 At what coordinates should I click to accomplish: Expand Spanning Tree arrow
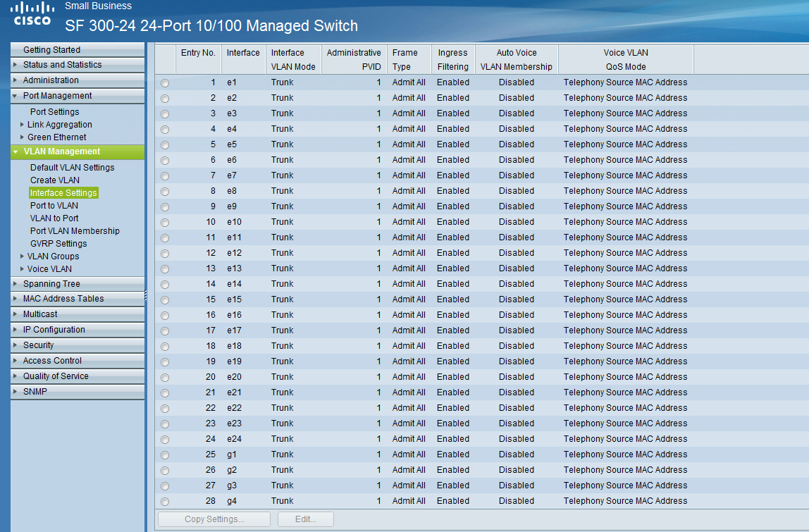coord(15,284)
